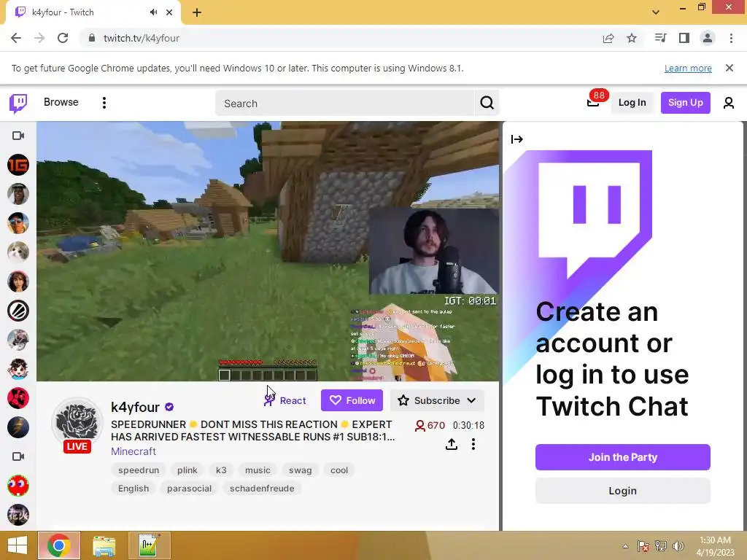
Task: Open File Explorer from taskbar
Action: tap(104, 545)
